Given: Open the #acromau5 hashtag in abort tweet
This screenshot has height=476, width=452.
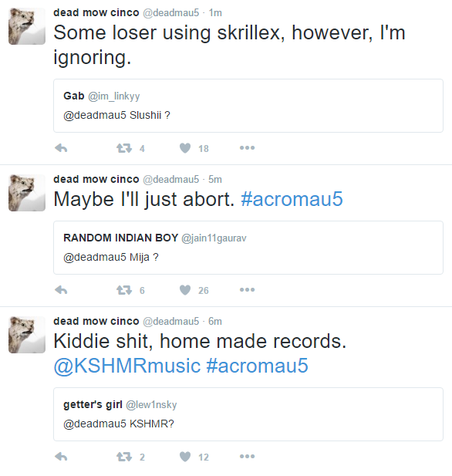Looking at the screenshot, I should [292, 199].
